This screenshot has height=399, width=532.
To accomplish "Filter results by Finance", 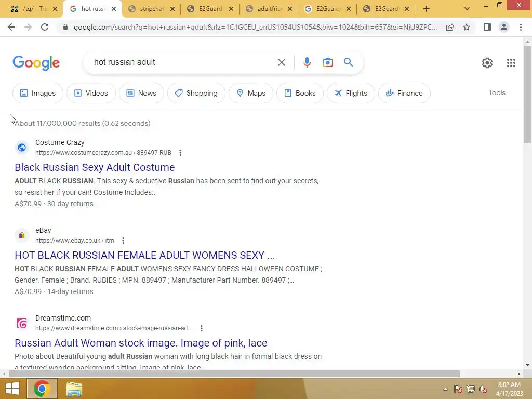I will click(404, 93).
